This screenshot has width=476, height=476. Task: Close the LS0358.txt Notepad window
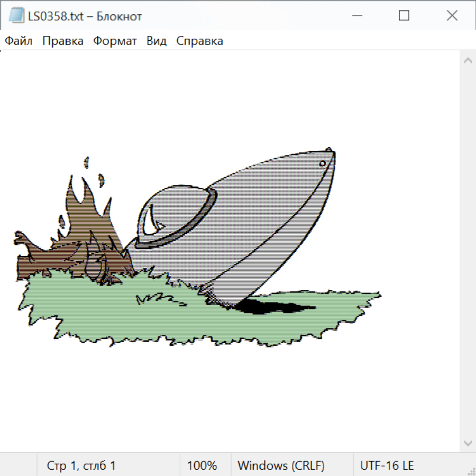click(452, 16)
